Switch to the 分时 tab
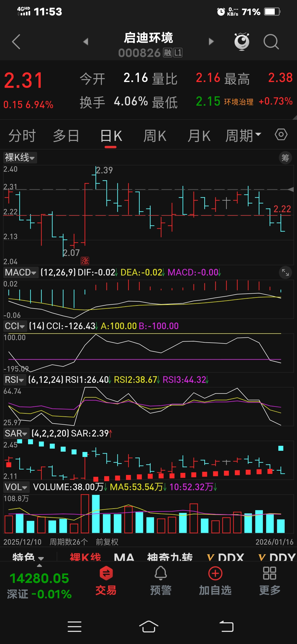Viewport: 297px width, 644px height. (x=22, y=136)
